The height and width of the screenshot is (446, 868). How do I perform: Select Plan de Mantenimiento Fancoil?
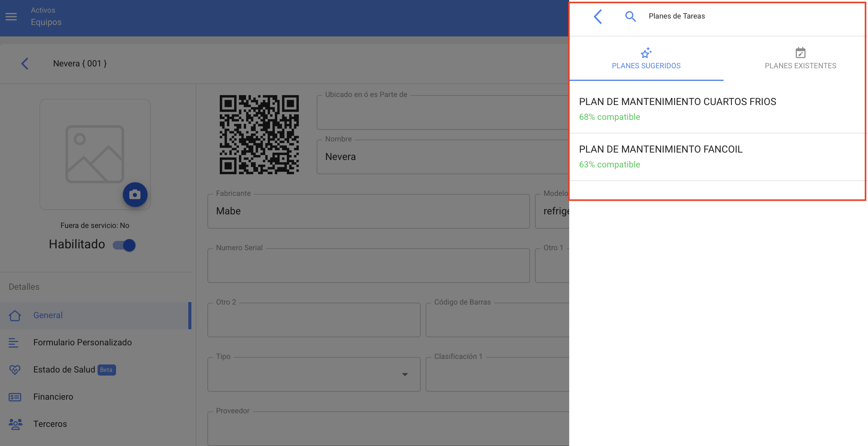click(661, 156)
